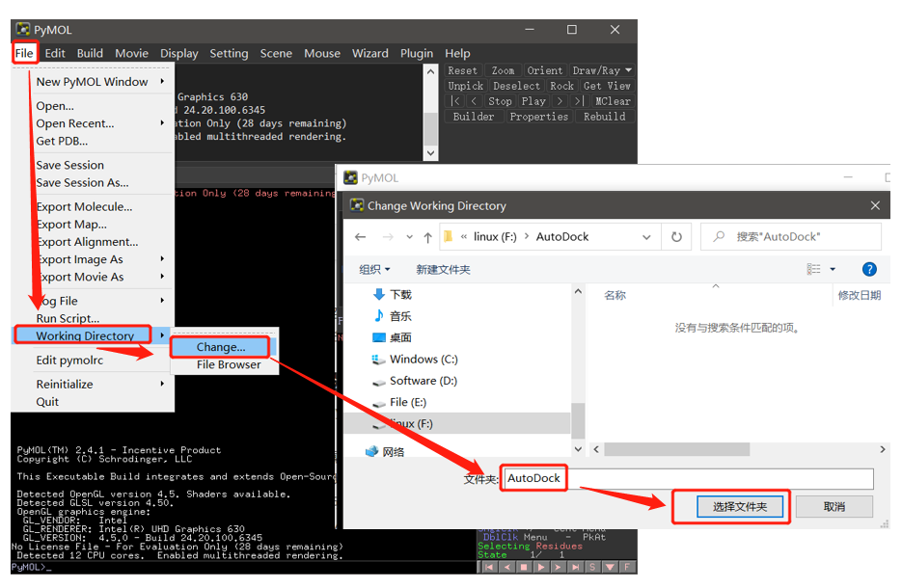This screenshot has height=588, width=902.
Task: Click the Reset button
Action: [x=462, y=70]
